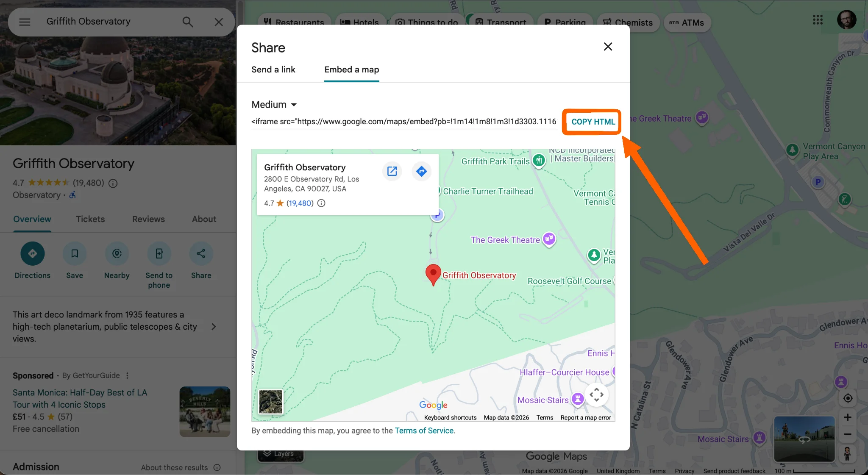The height and width of the screenshot is (475, 868).
Task: Toggle satellite view thumbnail in embed preview
Action: pos(271,402)
